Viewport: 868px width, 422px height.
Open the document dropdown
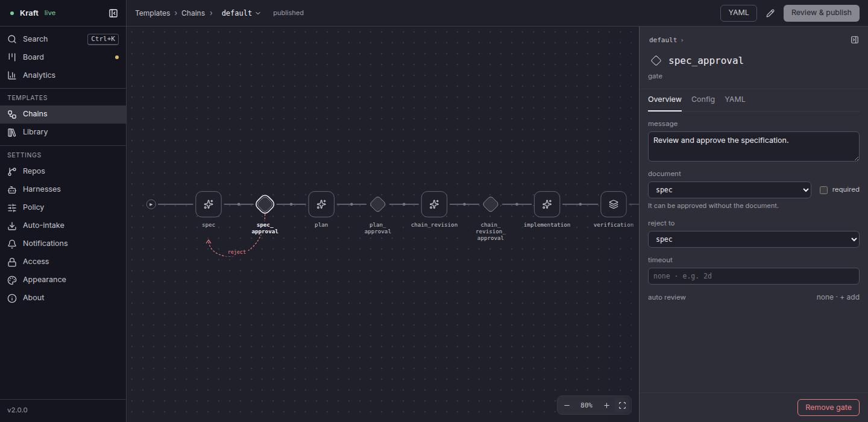click(729, 190)
